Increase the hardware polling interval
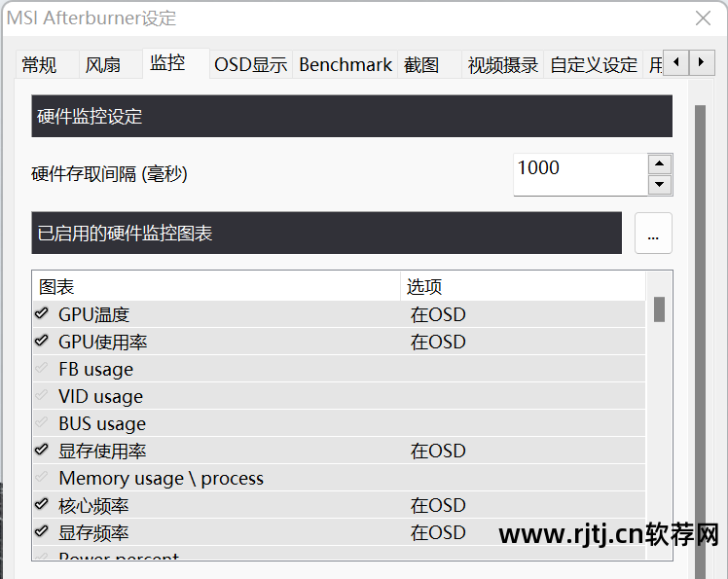This screenshot has height=579, width=728. [660, 163]
